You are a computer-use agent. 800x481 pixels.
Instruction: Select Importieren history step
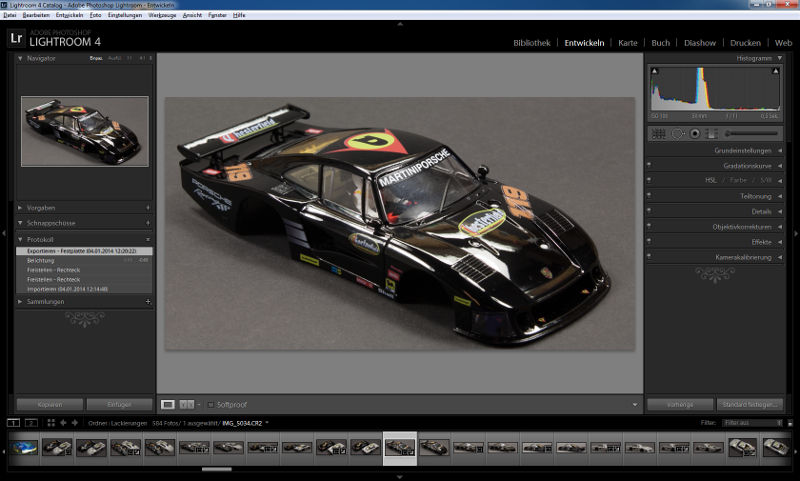pos(84,289)
